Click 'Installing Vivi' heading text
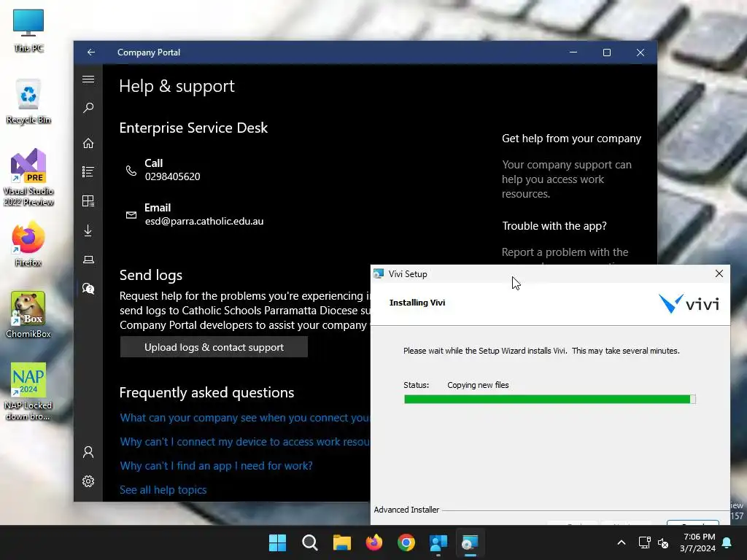Viewport: 747px width, 560px height. pyautogui.click(x=417, y=303)
